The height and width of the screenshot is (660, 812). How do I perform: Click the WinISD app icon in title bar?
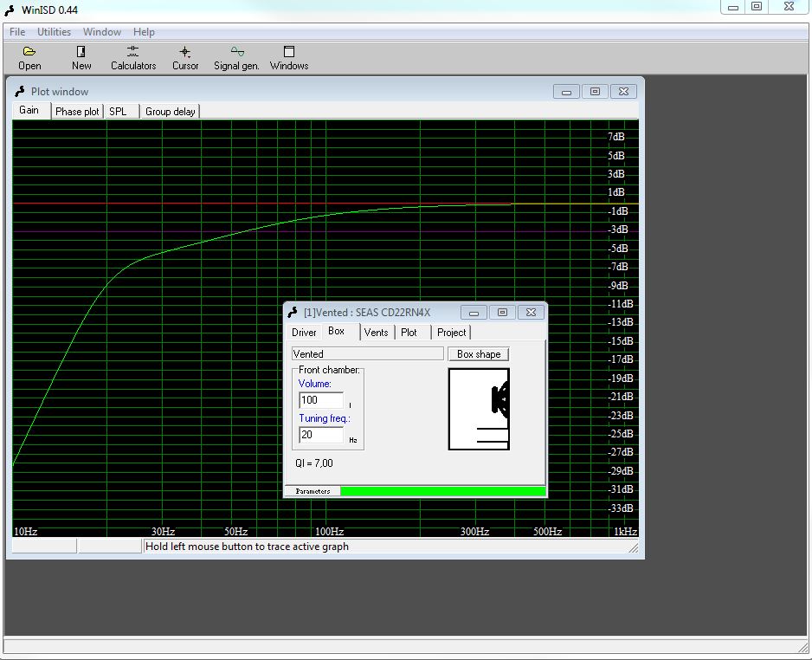[x=10, y=10]
